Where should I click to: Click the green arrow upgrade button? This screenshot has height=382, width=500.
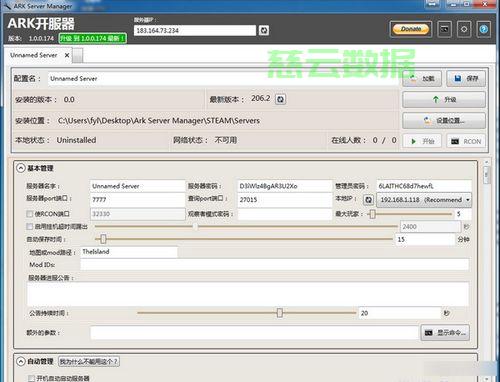pos(444,99)
